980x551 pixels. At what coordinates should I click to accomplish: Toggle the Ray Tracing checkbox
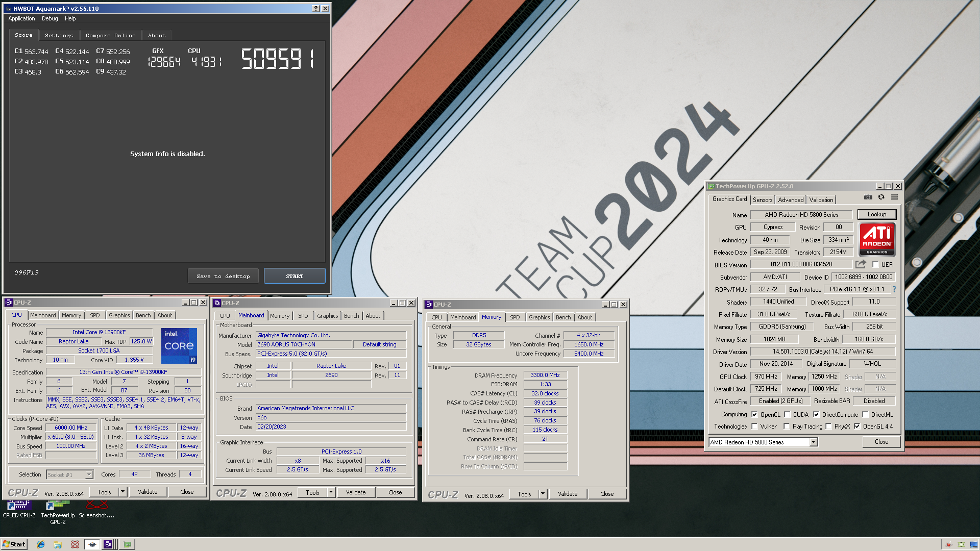click(787, 427)
